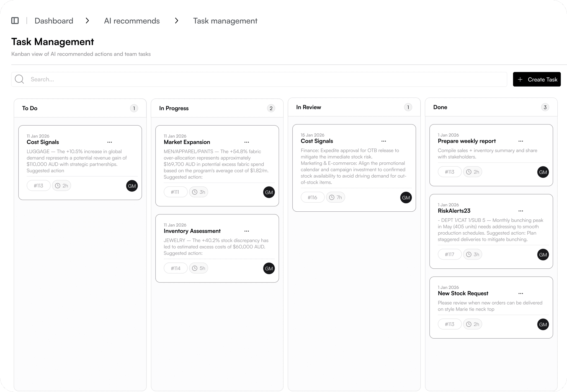The image size is (567, 392).
Task: Click the search magnifier icon
Action: (19, 79)
